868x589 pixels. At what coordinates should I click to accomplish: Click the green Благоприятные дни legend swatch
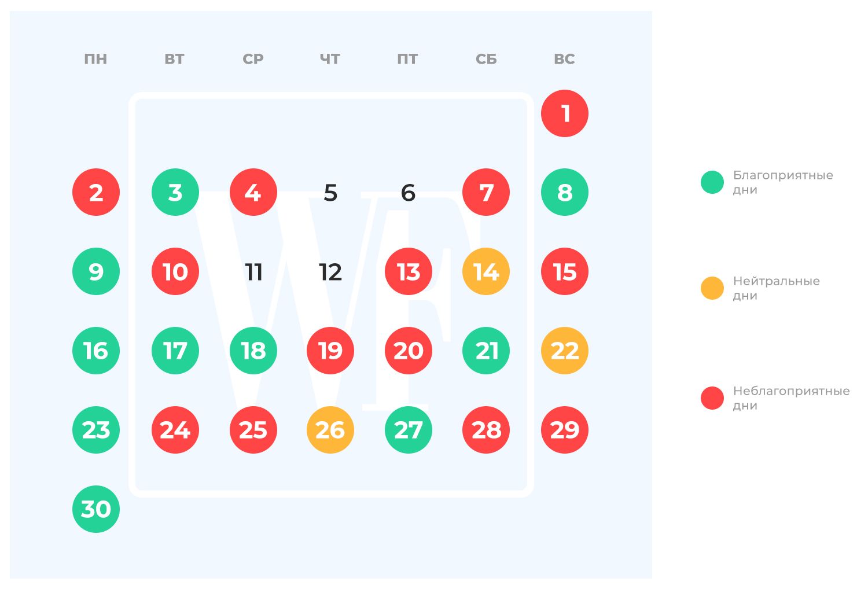712,182
